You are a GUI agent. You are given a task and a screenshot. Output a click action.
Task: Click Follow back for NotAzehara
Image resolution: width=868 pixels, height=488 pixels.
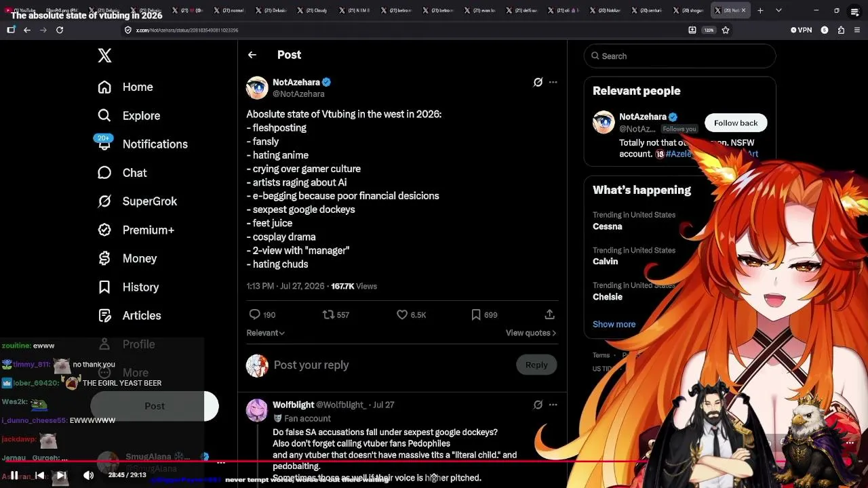point(736,123)
